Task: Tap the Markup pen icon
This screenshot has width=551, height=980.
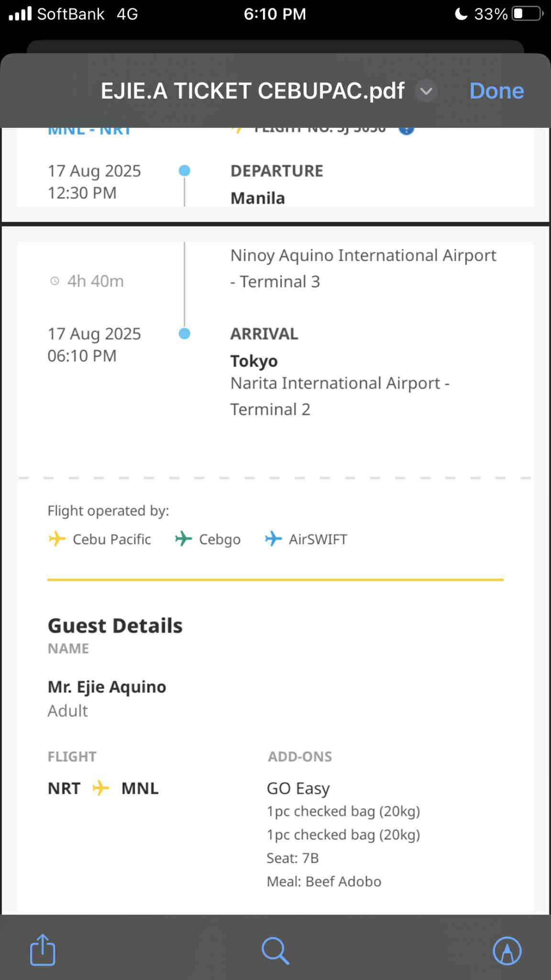Action: (x=507, y=950)
